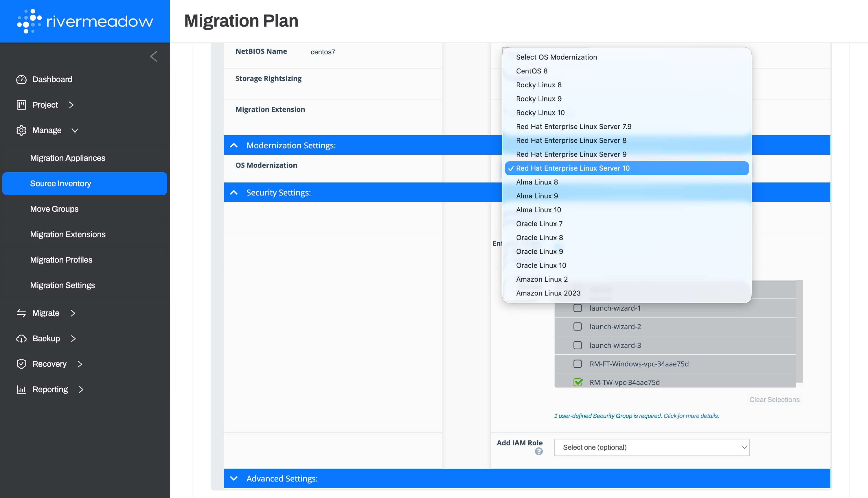Click the Manage gear icon

(x=21, y=130)
